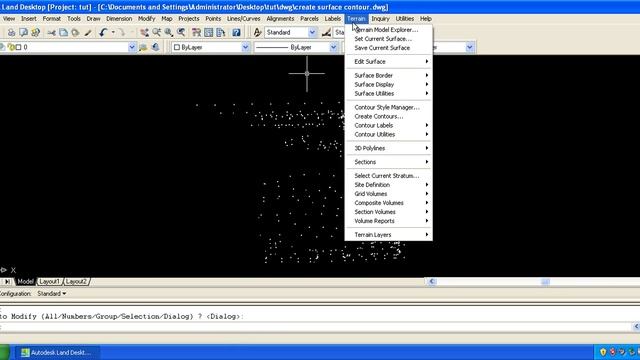Expand the Surface Utilities submenu
The image size is (640, 360).
(x=389, y=93)
